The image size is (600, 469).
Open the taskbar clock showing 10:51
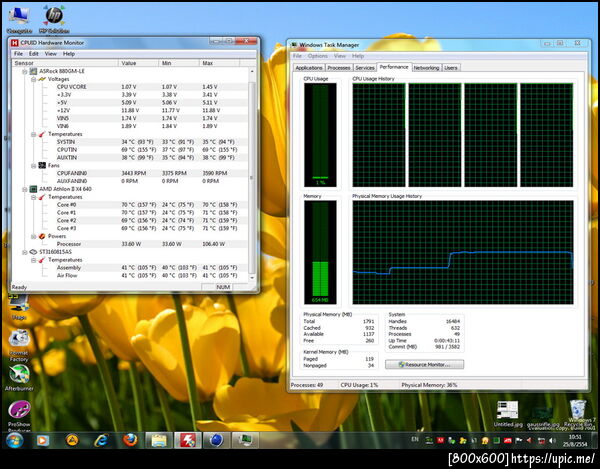pyautogui.click(x=575, y=441)
